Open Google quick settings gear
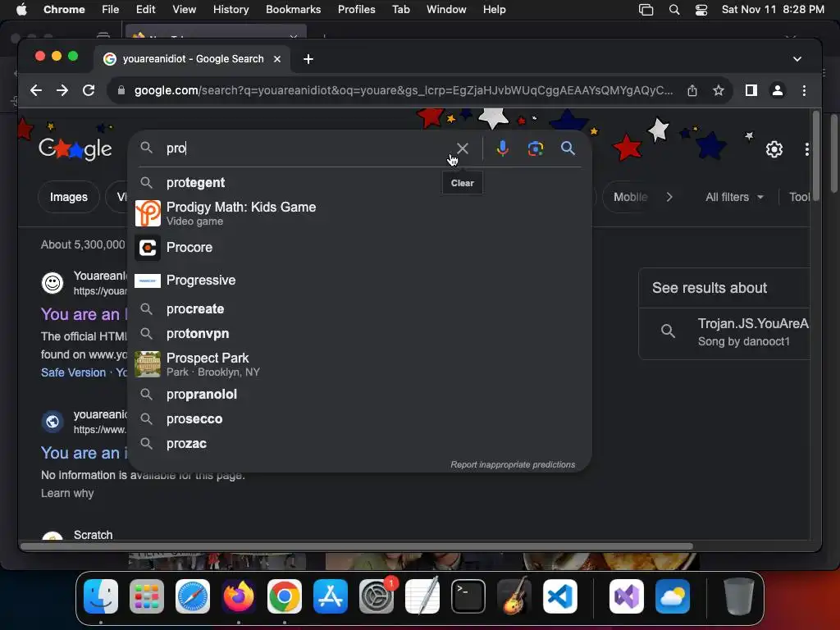This screenshot has width=840, height=630. 774,149
